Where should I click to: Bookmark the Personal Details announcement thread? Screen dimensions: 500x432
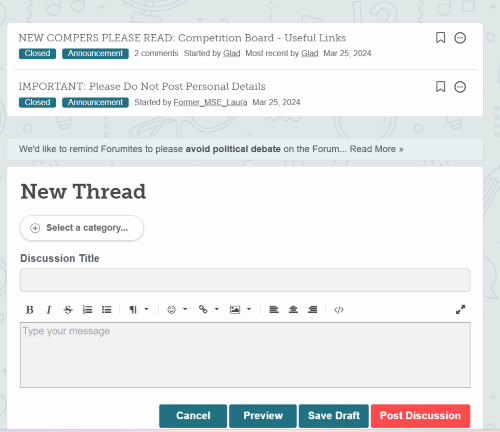point(441,87)
